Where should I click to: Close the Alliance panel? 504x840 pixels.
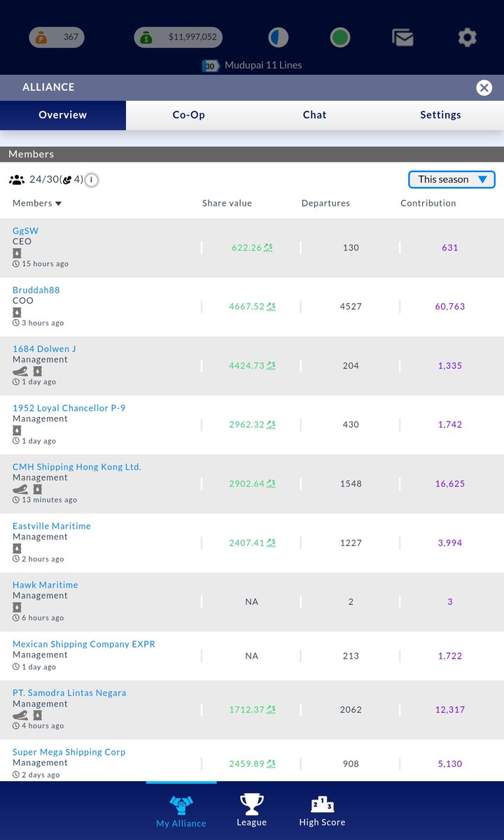click(484, 87)
